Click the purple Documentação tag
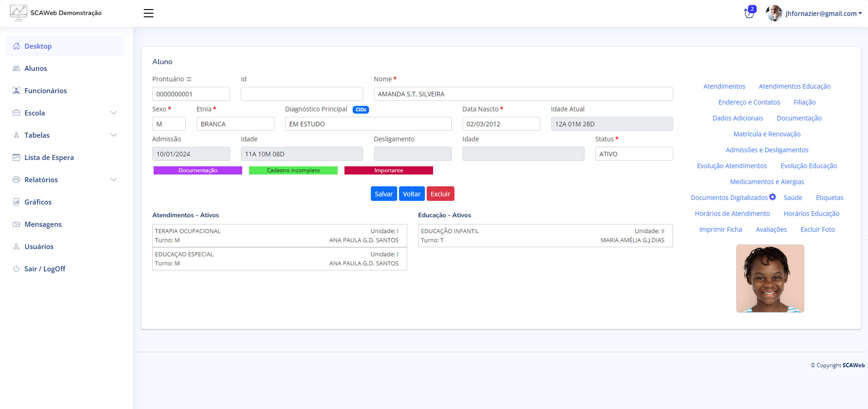This screenshot has height=409, width=868. pos(198,170)
